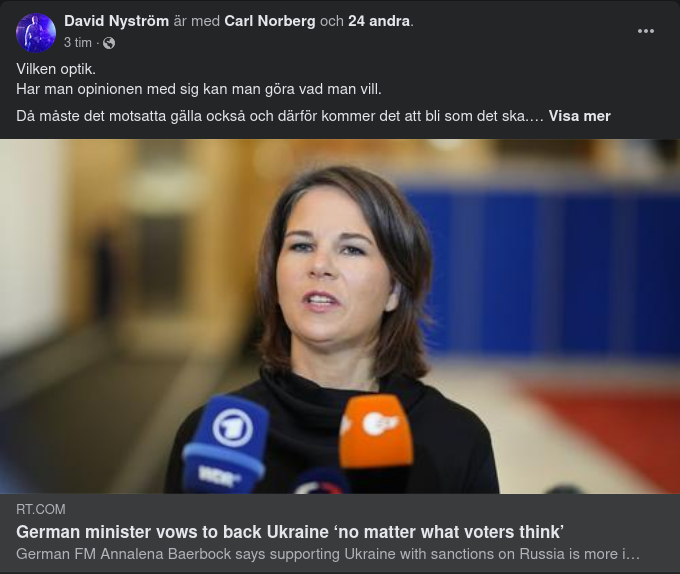This screenshot has width=680, height=574.
Task: Show the 24 andra tagged people
Action: click(379, 21)
